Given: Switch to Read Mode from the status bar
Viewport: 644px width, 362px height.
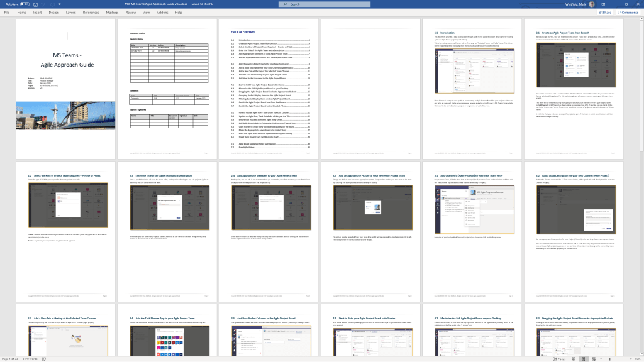Looking at the screenshot, I should click(574, 358).
